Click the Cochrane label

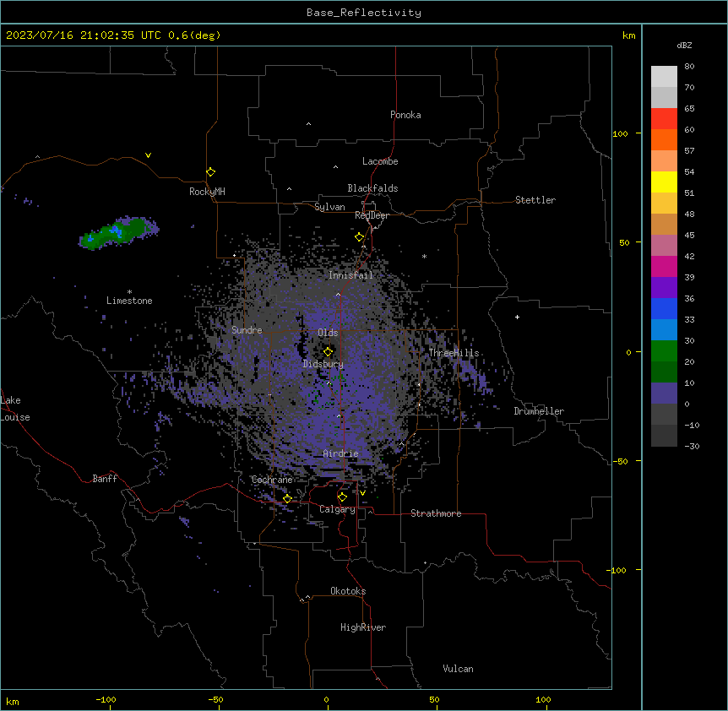[x=272, y=480]
